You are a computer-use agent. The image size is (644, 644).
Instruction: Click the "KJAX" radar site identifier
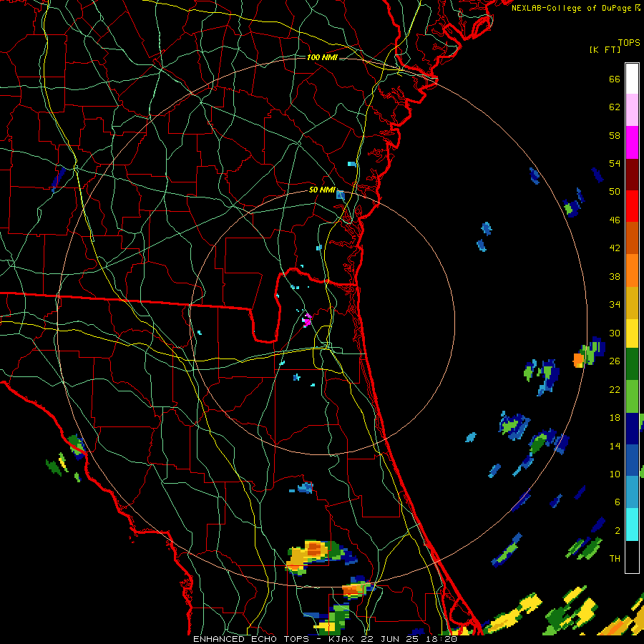343,639
